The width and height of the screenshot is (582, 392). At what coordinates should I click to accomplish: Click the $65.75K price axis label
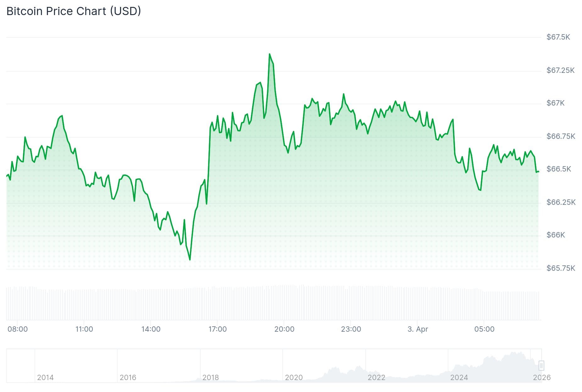(561, 268)
